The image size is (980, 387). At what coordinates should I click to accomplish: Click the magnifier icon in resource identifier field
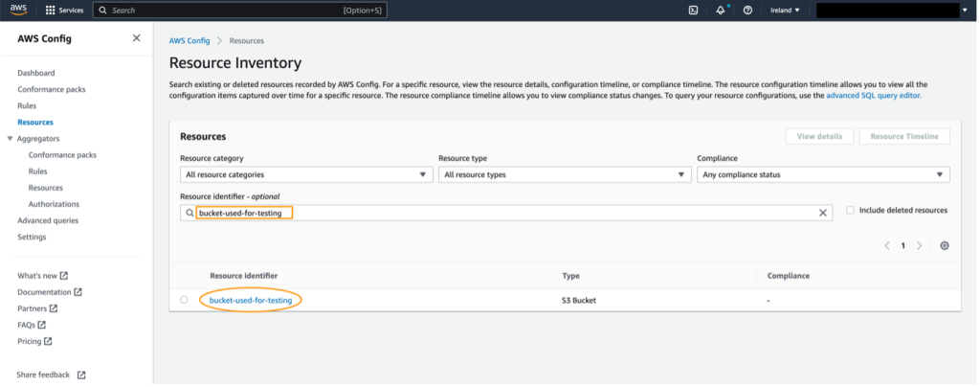click(190, 214)
